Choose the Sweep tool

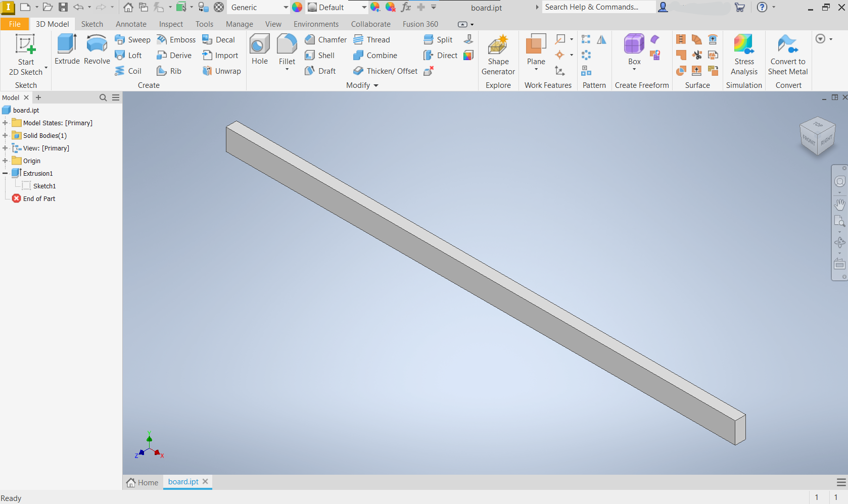[132, 40]
